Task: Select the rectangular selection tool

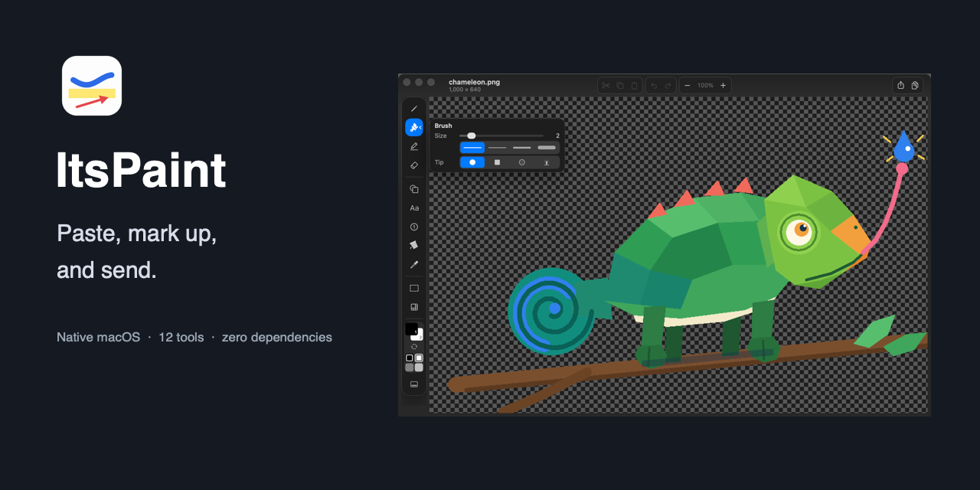Action: click(414, 288)
